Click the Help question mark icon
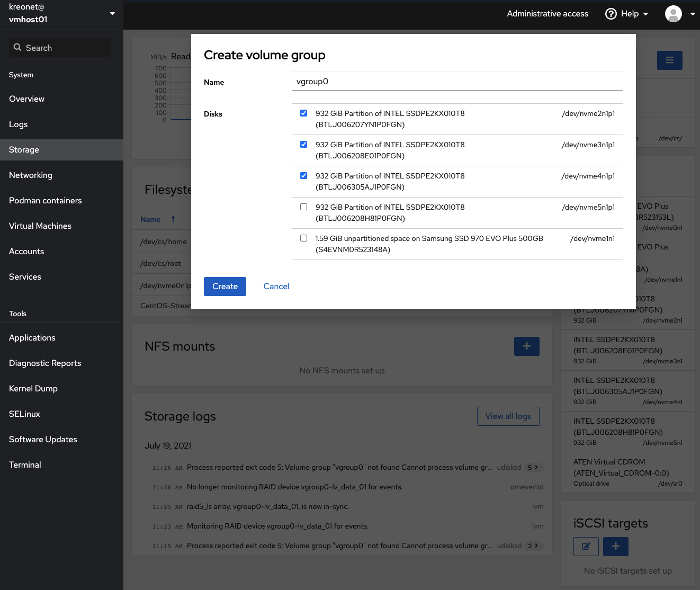 point(611,14)
